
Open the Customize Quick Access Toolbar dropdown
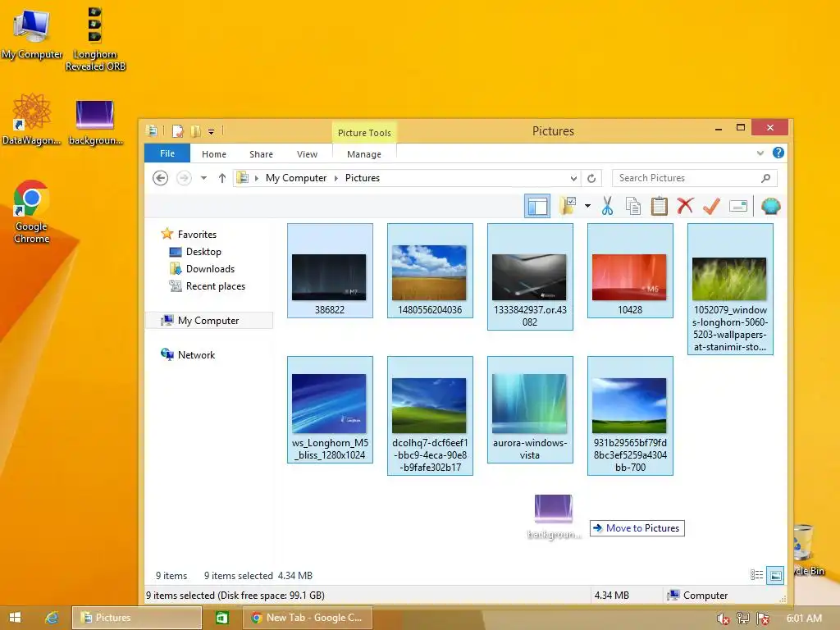point(211,131)
